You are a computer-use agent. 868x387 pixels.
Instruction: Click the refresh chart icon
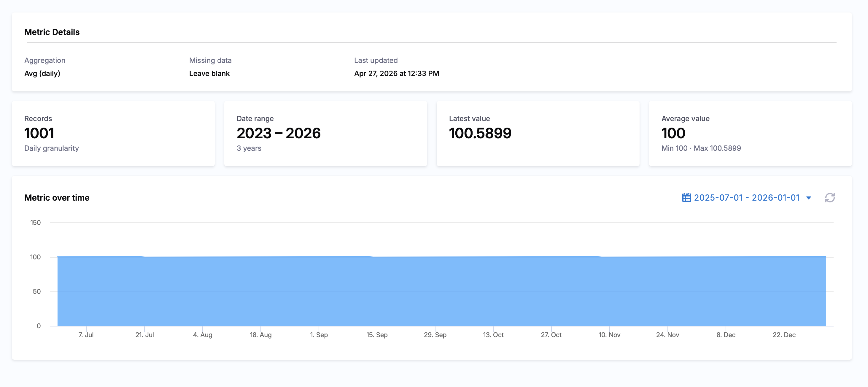830,198
